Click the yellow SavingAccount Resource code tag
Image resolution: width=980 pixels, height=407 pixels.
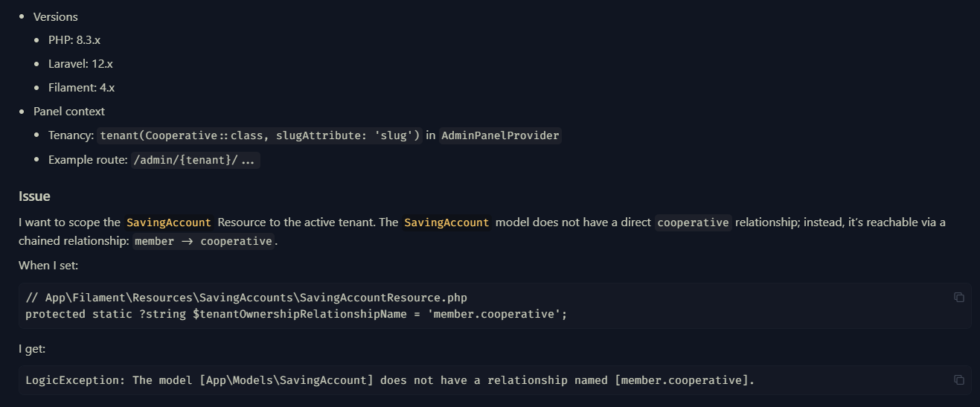pyautogui.click(x=169, y=222)
